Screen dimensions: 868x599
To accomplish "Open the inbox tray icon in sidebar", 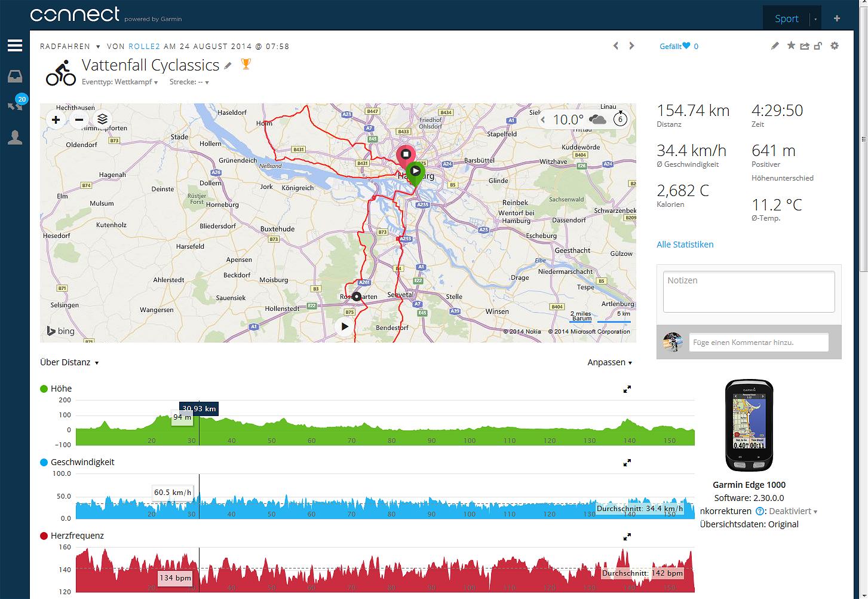I will 15,76.
